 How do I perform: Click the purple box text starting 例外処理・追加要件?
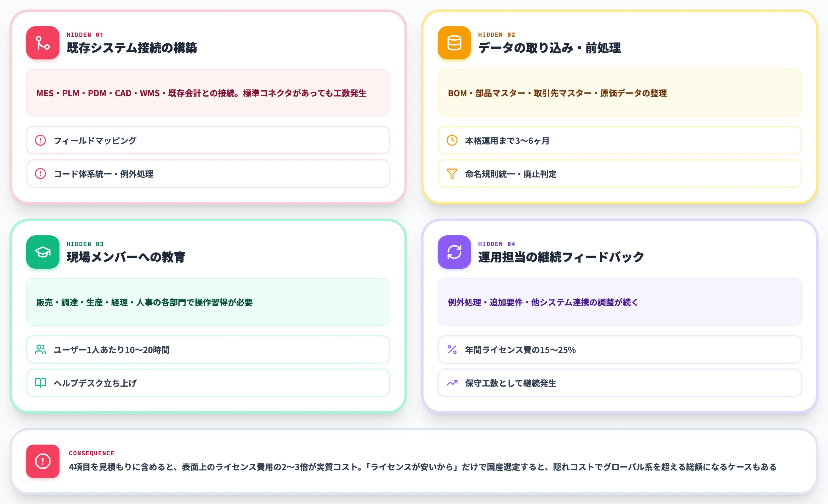543,302
